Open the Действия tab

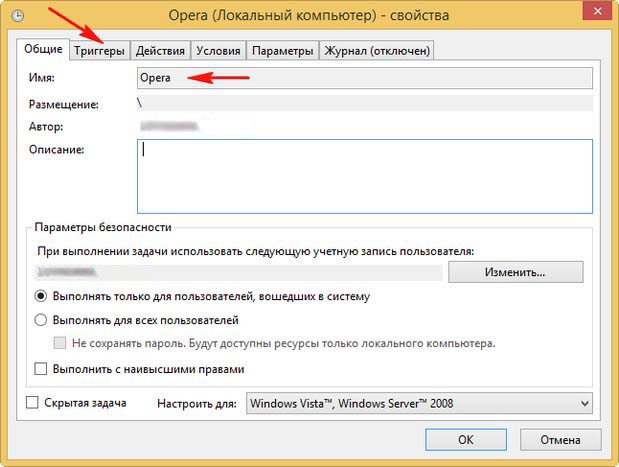pos(160,51)
